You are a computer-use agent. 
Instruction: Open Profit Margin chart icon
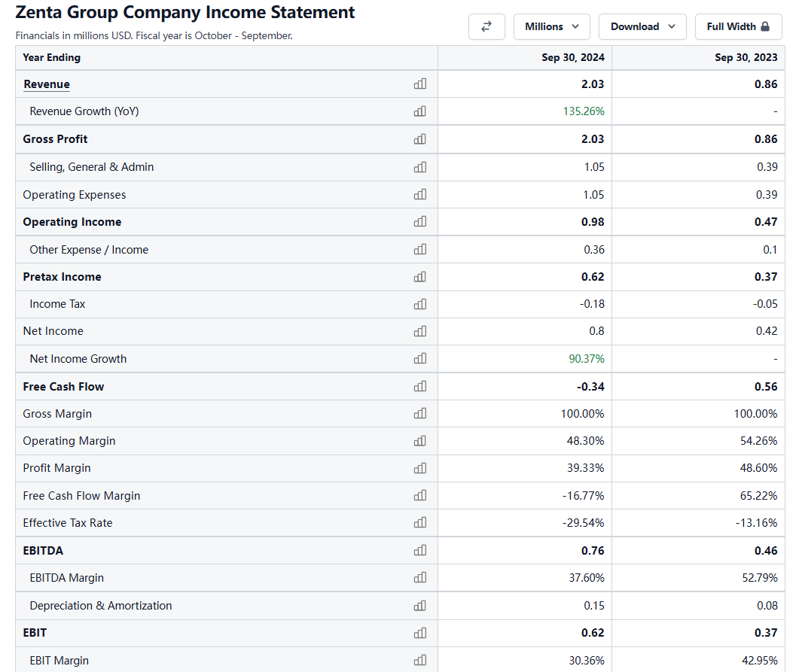(420, 468)
